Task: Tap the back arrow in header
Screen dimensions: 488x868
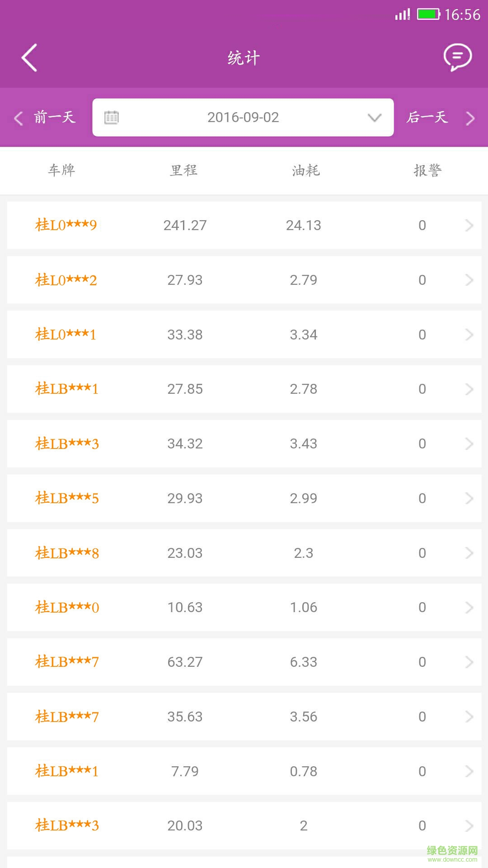Action: tap(29, 58)
